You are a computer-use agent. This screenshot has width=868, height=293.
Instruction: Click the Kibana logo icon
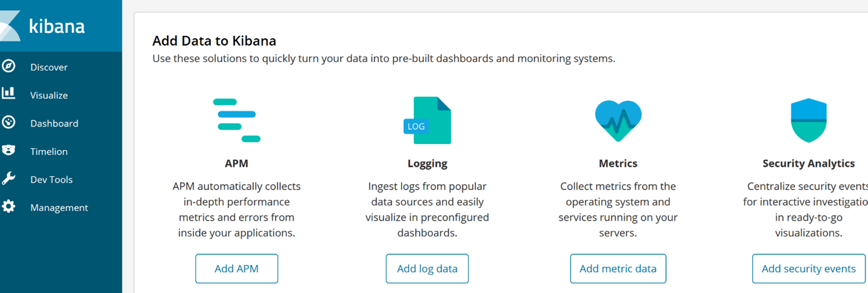(9, 26)
